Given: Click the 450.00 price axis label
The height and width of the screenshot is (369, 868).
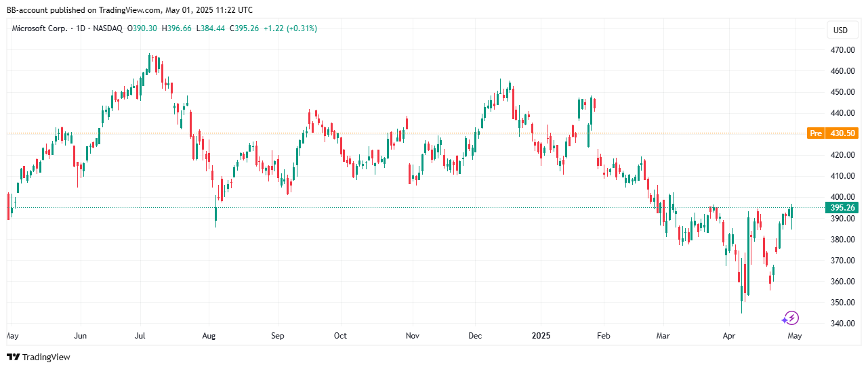Looking at the screenshot, I should (842, 92).
